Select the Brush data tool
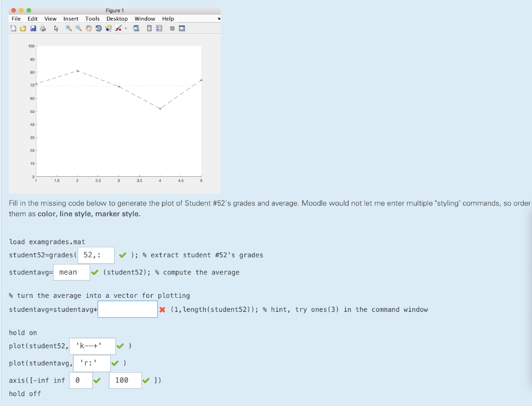532x406 pixels. point(118,29)
